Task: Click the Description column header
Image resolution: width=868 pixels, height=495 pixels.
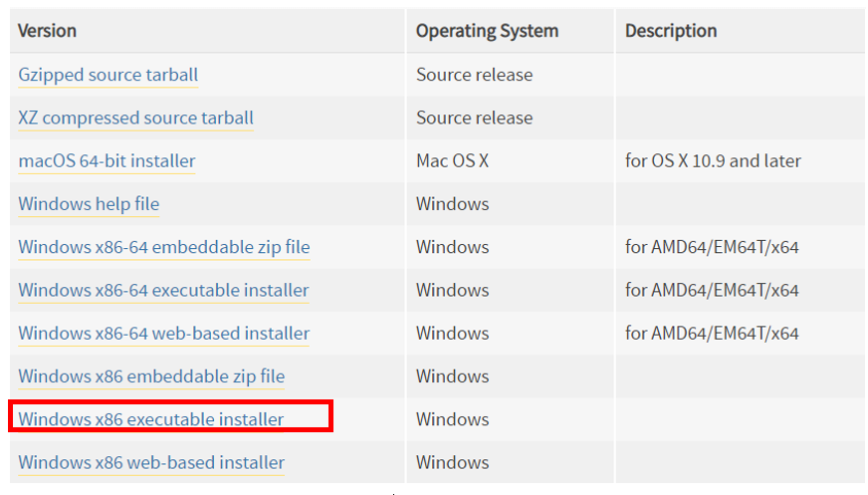Action: [671, 31]
